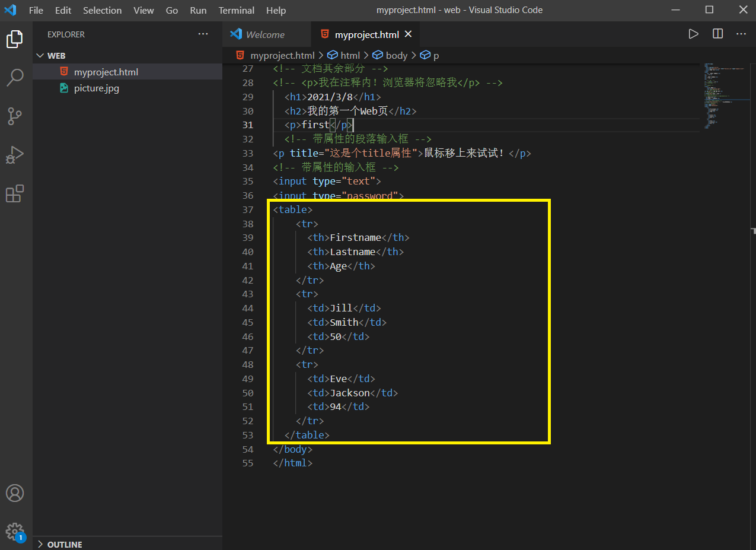This screenshot has height=550, width=756.
Task: Open the View menu
Action: [143, 10]
